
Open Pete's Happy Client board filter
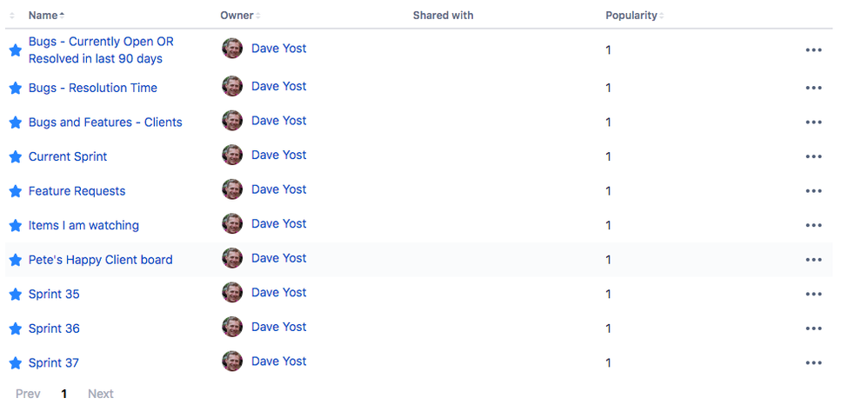tap(100, 260)
